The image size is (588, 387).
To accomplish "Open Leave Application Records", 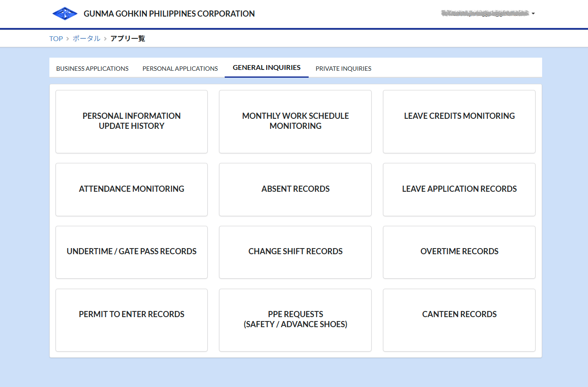I will [x=459, y=189].
